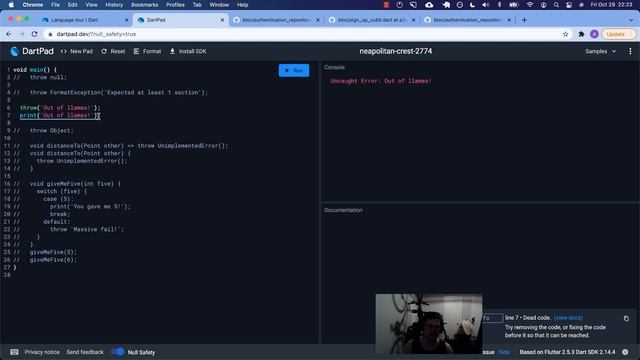Open macOS Control Center icon
The width and height of the screenshot is (640, 360).
point(569,5)
